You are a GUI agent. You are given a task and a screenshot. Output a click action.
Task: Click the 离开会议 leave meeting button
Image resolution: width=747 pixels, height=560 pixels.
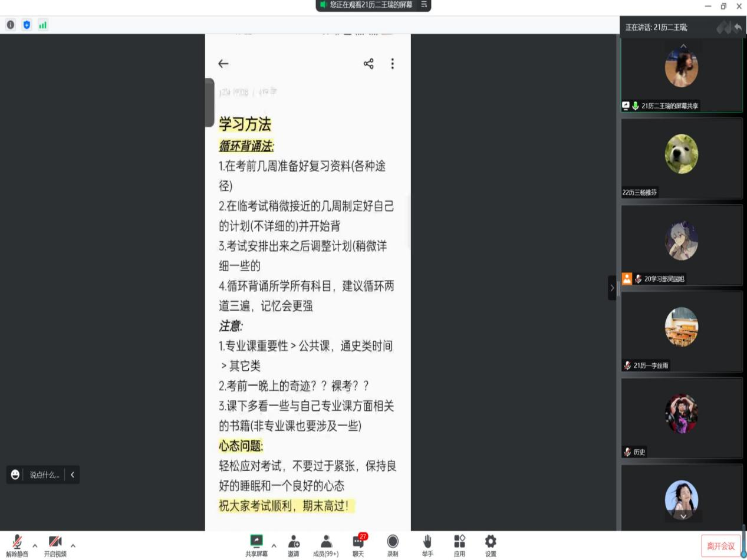click(720, 546)
